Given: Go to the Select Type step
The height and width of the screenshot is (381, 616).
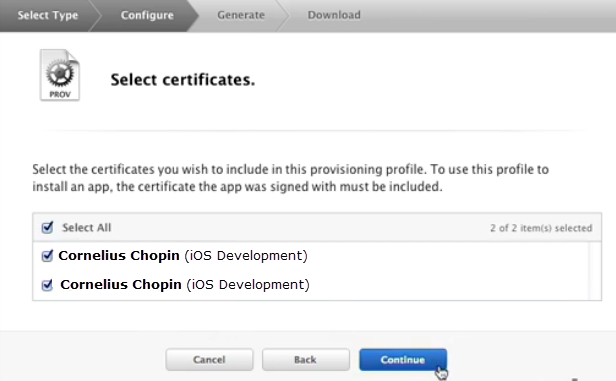Looking at the screenshot, I should [48, 15].
